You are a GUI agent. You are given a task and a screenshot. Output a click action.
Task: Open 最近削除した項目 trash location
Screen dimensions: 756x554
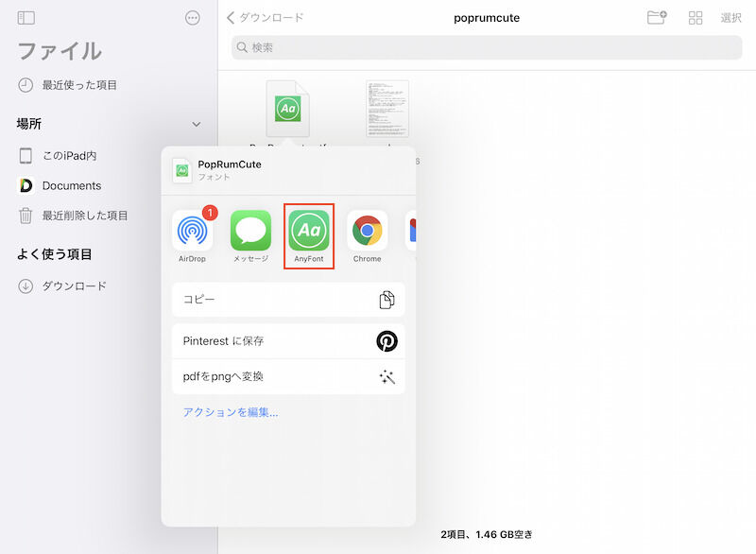(73, 216)
